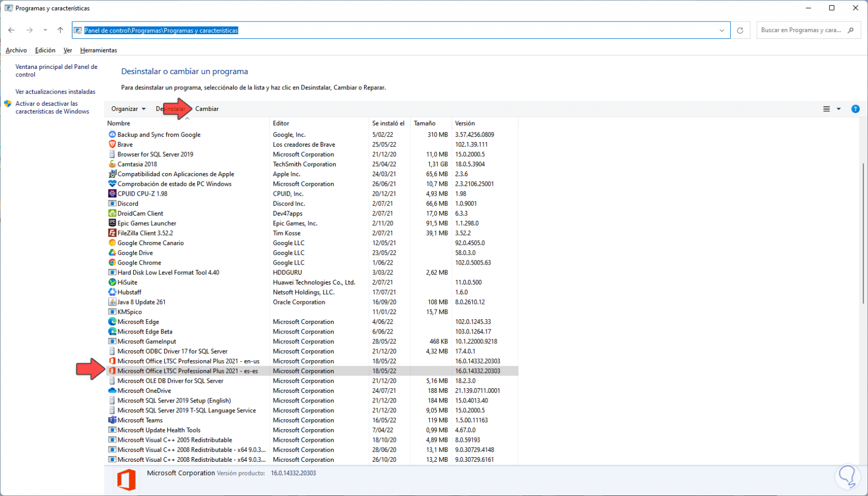This screenshot has height=496, width=868.
Task: Click the Backup and Sync from Google icon
Action: click(x=112, y=135)
